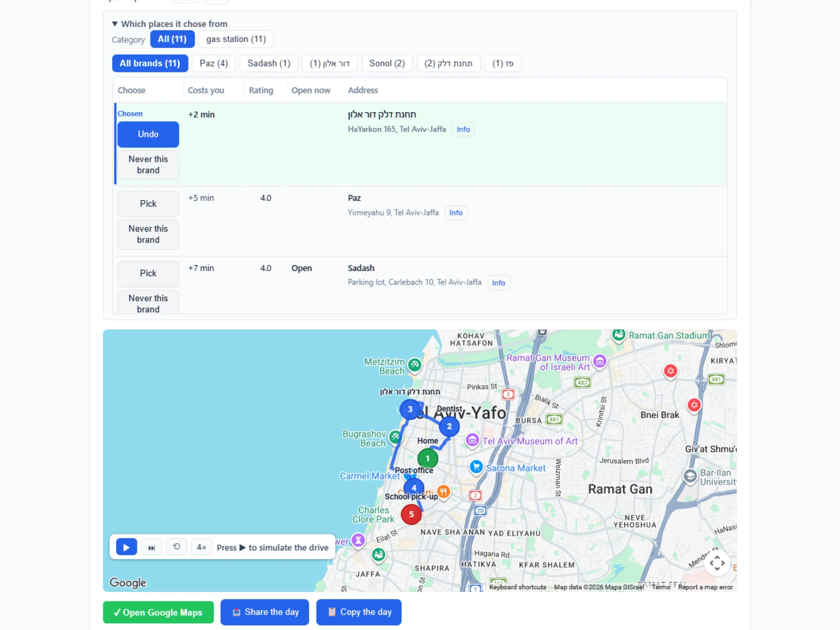Toggle fullscreen map view
Viewport: 840px width, 630px height.
717,563
